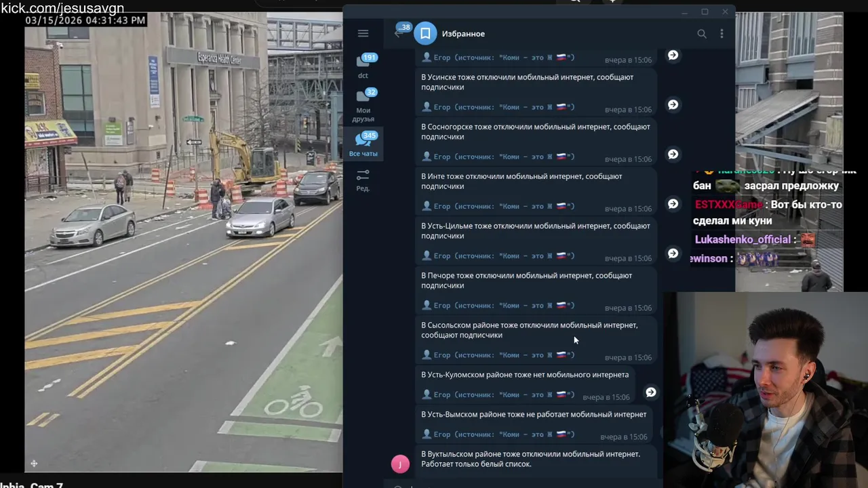Open the Ред. folder edit option
Image resolution: width=868 pixels, height=488 pixels.
(363, 180)
